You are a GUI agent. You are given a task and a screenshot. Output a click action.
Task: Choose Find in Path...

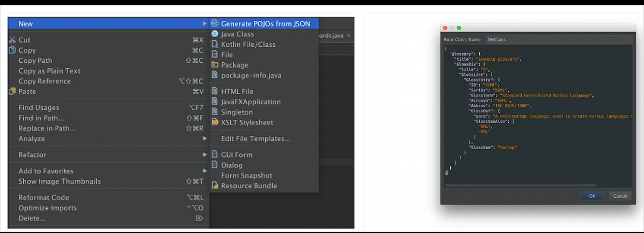108,118
